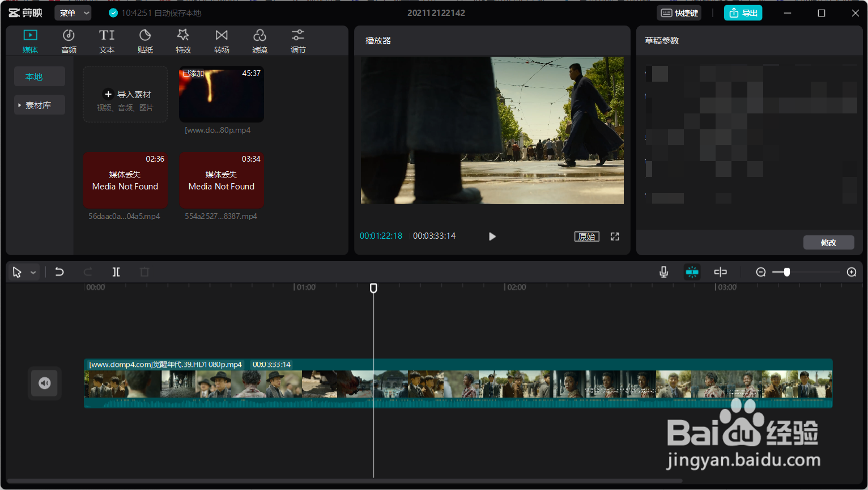Delete the selected clip
Screen dimensions: 868x490
(144, 272)
